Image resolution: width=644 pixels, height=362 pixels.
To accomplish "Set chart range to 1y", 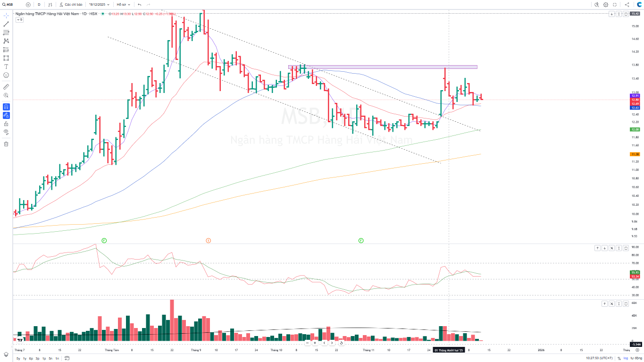I will pos(25,358).
